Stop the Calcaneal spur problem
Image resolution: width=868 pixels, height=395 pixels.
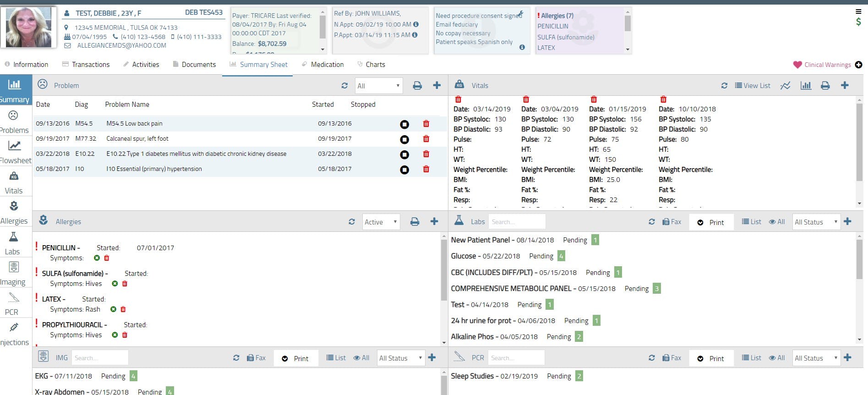[x=404, y=139]
